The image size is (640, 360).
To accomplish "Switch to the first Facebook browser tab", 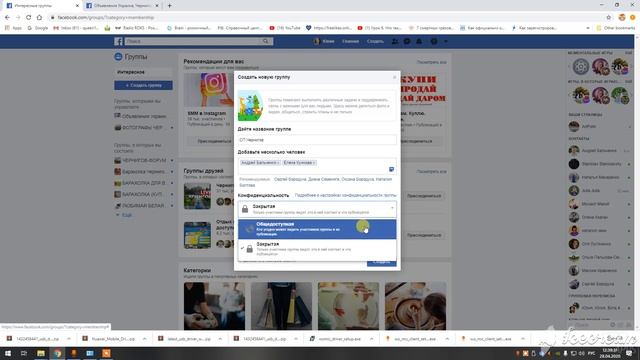I will pyautogui.click(x=41, y=6).
